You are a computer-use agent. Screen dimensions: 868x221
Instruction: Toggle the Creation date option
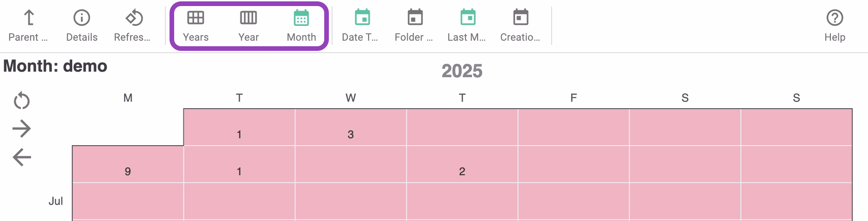(x=520, y=25)
